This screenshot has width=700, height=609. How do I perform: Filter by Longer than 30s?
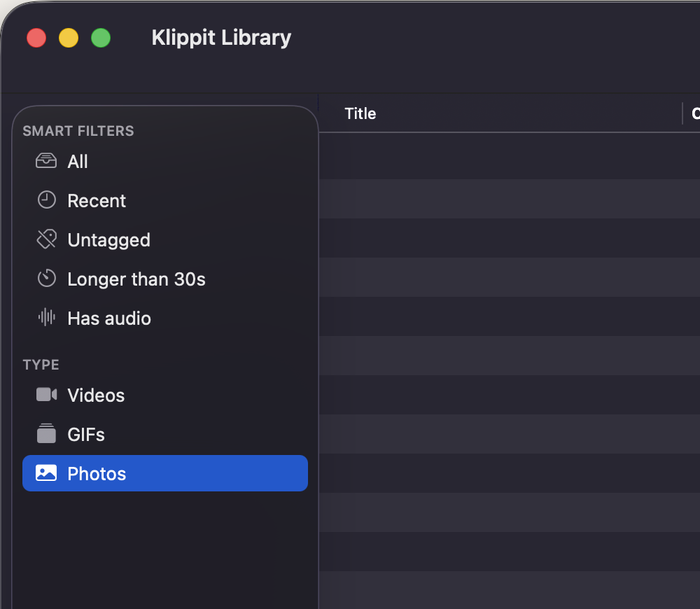[165, 279]
